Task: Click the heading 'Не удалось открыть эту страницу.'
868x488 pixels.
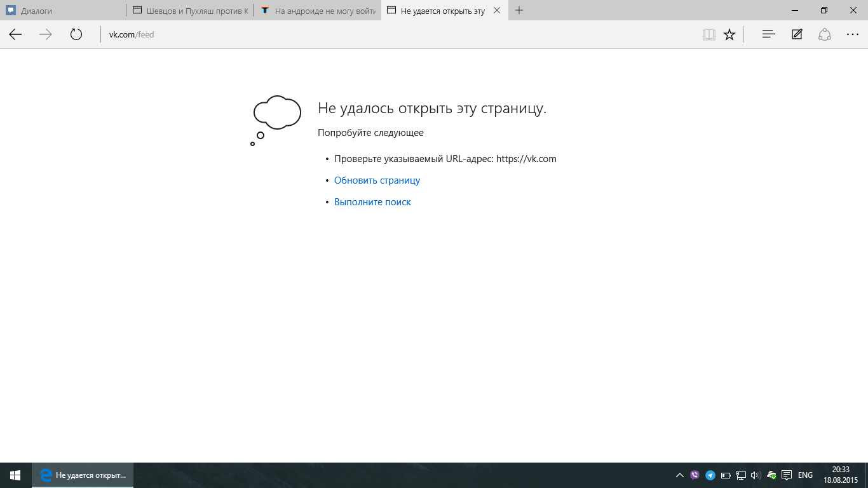Action: point(432,108)
